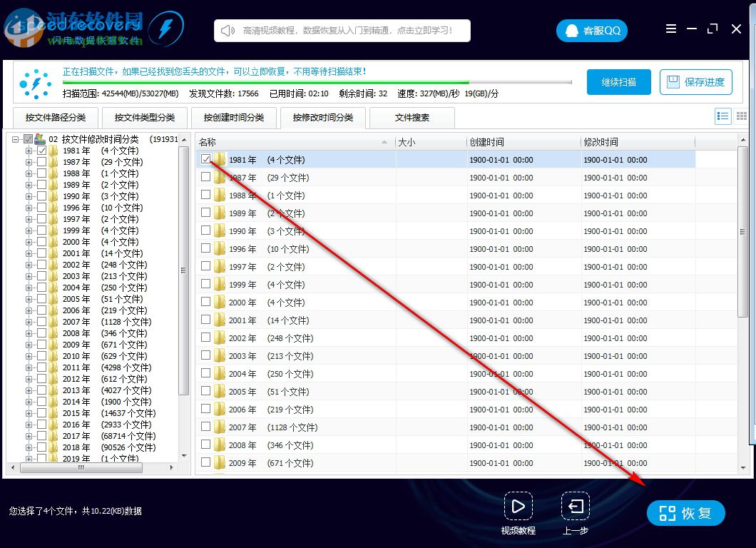Image resolution: width=756 pixels, height=548 pixels.
Task: Switch results to list view layout
Action: (x=722, y=116)
